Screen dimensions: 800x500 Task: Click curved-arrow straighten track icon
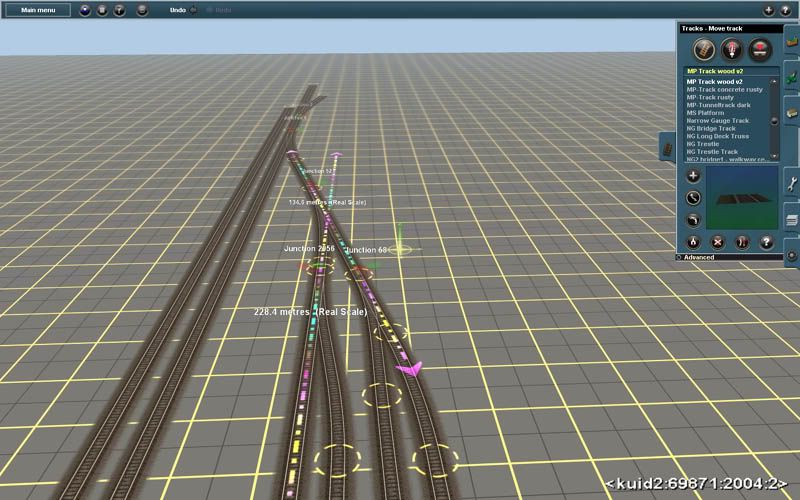point(693,220)
